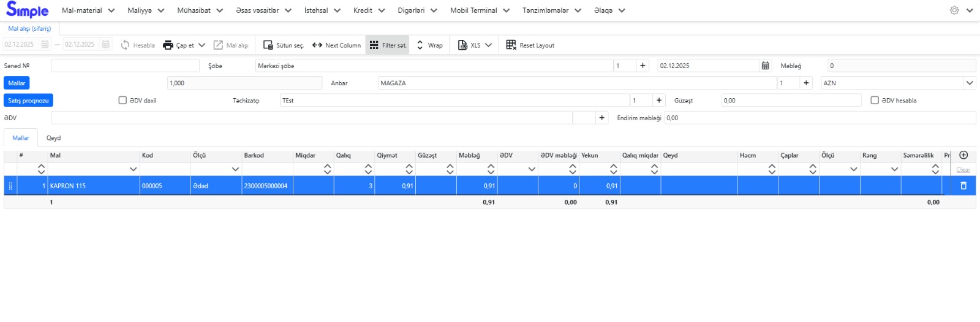This screenshot has height=322, width=980.
Task: Check the ƏDV hesabla checkbox
Action: (875, 101)
